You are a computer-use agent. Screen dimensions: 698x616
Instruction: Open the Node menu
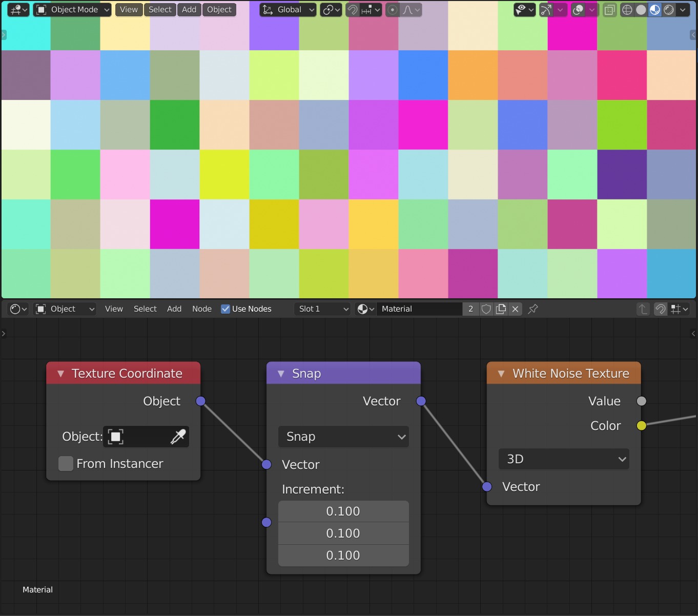pos(202,309)
